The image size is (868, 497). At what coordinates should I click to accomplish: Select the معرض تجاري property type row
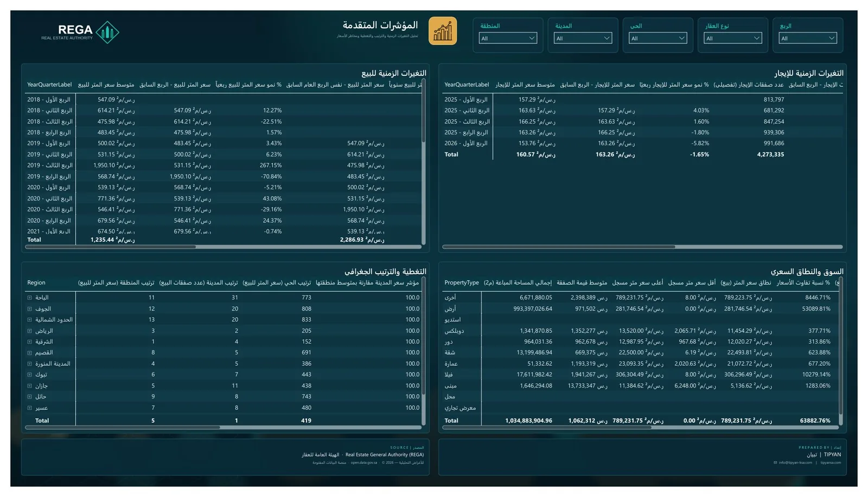[x=460, y=408]
